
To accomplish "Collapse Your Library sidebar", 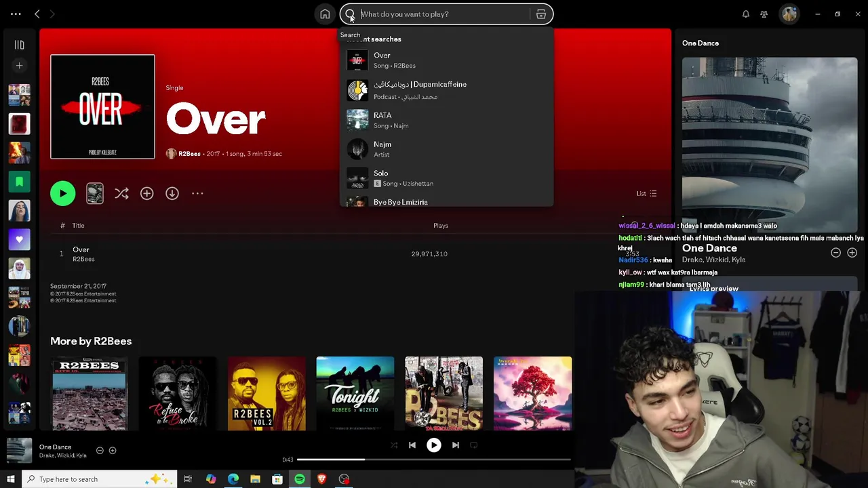I will (x=19, y=45).
